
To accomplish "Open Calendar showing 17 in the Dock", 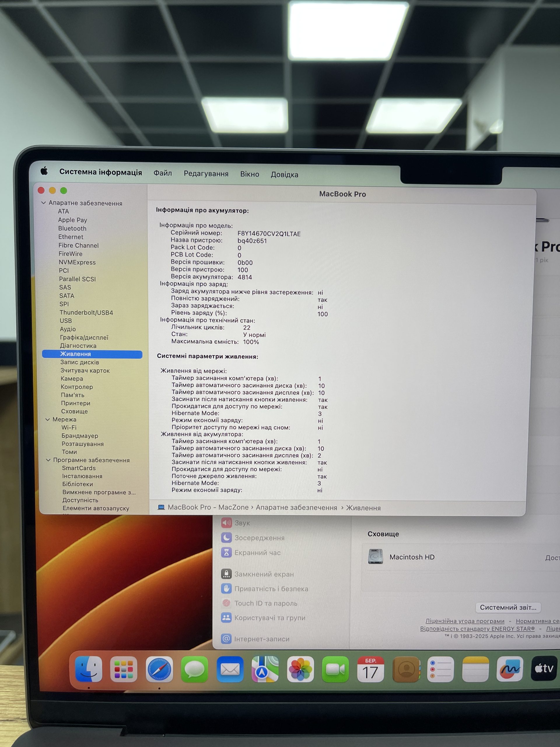I will click(x=370, y=669).
